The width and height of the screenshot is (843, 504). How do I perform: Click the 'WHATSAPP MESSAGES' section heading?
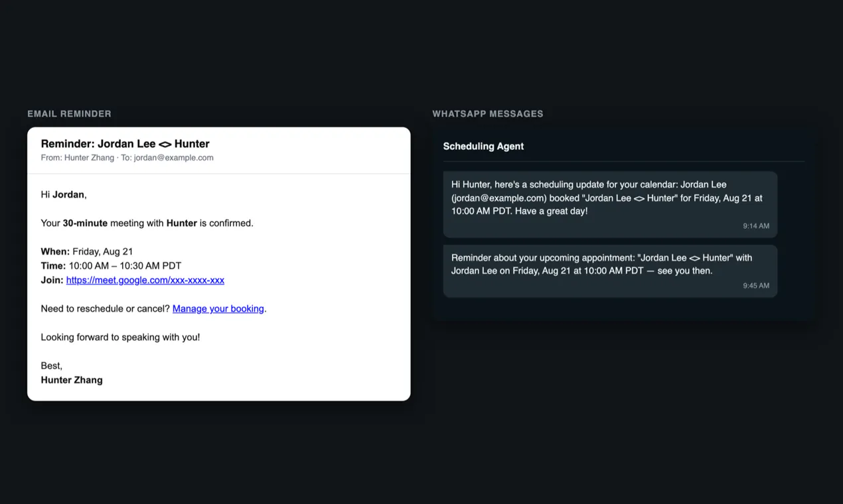[487, 114]
